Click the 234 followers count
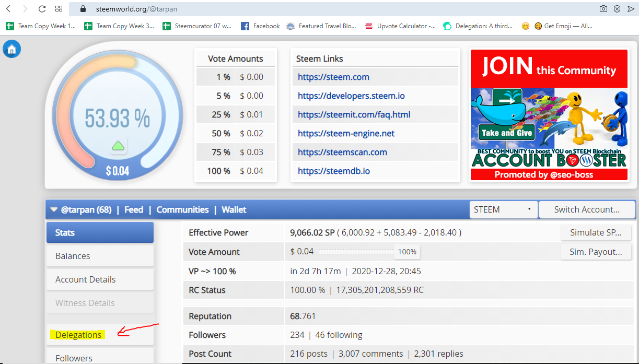 coord(297,335)
